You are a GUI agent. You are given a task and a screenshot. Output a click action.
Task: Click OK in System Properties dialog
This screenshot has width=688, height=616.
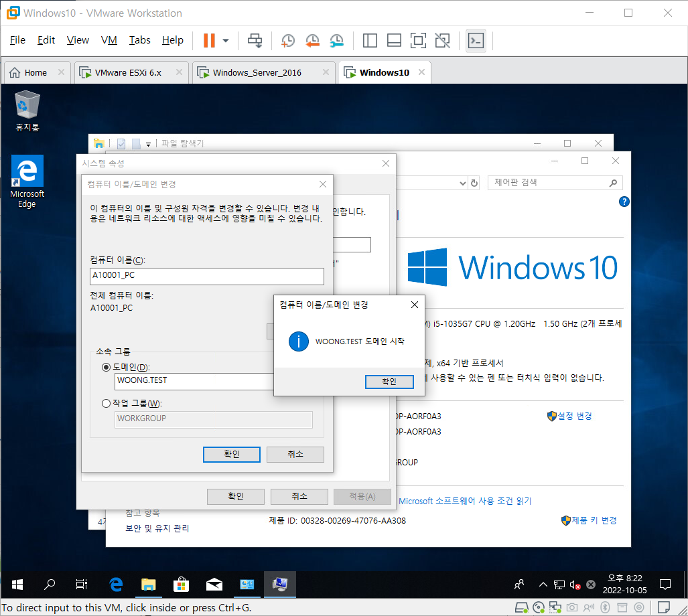coord(236,496)
